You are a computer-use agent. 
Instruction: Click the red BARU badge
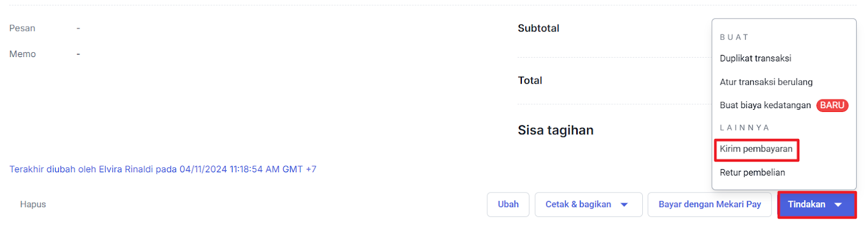pyautogui.click(x=832, y=105)
